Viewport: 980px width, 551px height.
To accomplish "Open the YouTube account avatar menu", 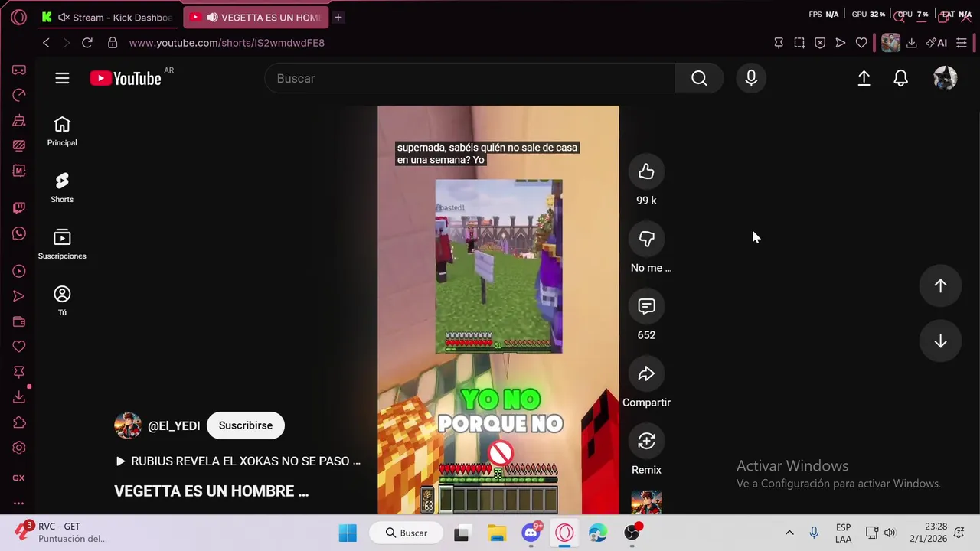I will coord(946,78).
